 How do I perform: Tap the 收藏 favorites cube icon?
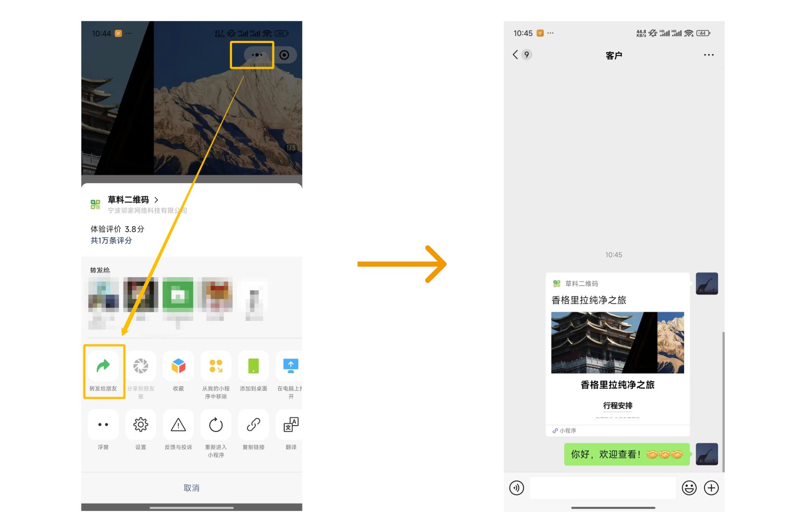click(x=178, y=366)
